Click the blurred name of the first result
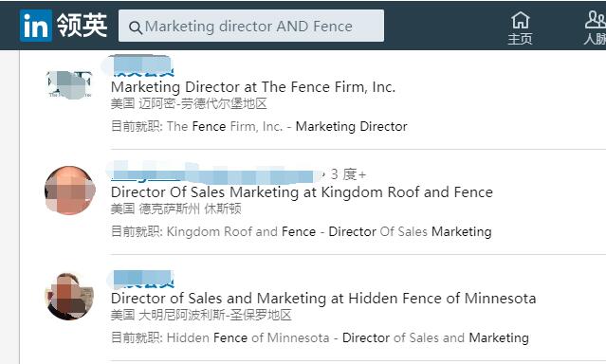606x364 pixels. [142, 66]
